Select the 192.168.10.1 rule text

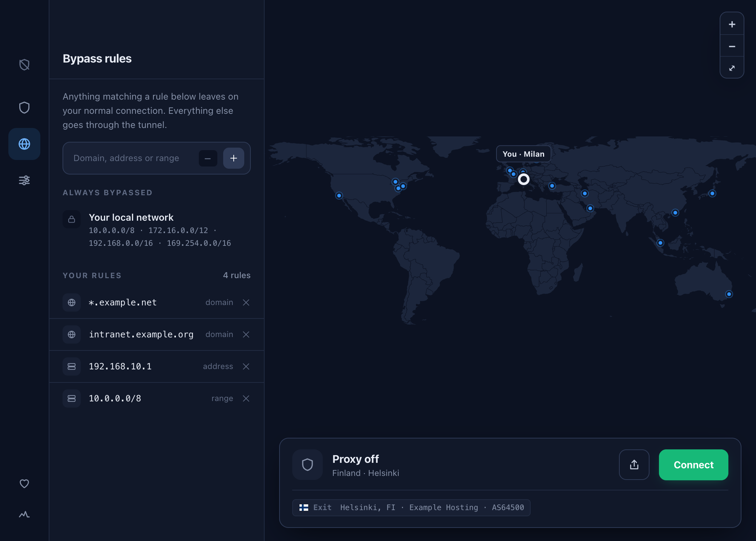coord(120,366)
